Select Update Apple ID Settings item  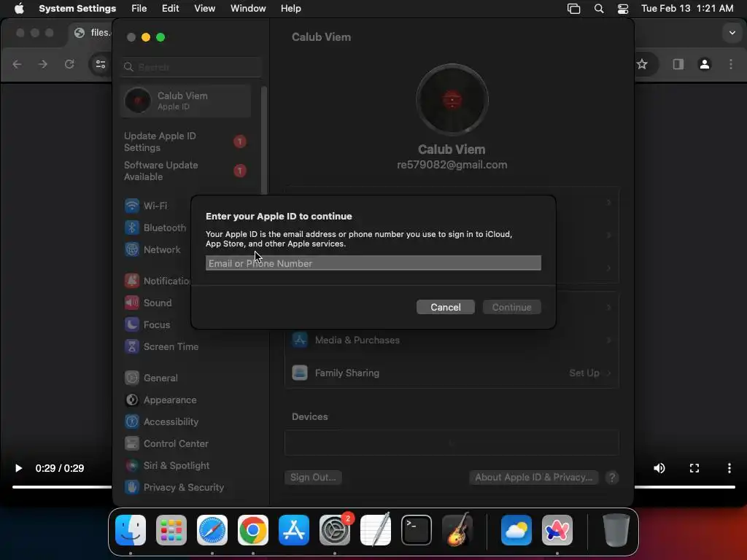pyautogui.click(x=185, y=141)
